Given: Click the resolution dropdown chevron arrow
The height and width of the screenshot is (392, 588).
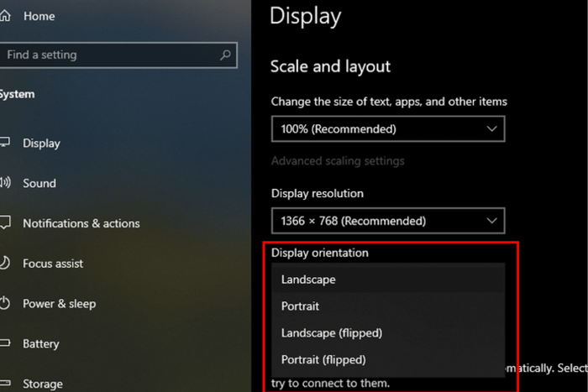Looking at the screenshot, I should 491,221.
